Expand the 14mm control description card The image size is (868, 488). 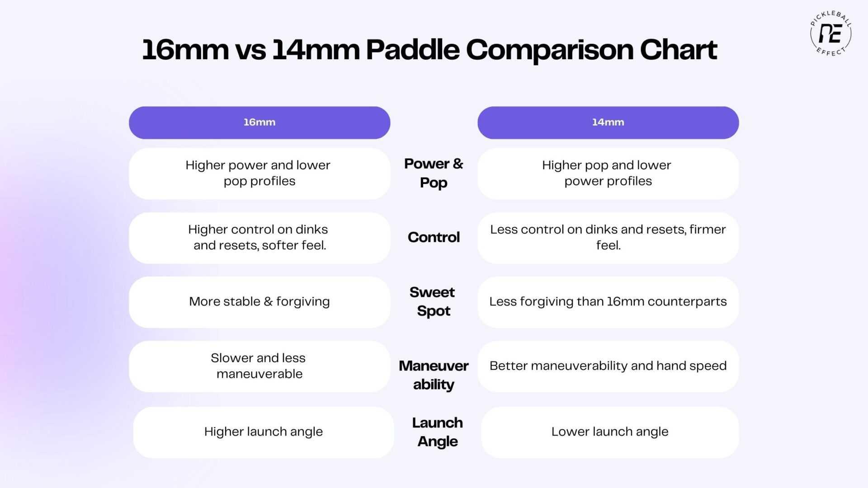tap(608, 237)
